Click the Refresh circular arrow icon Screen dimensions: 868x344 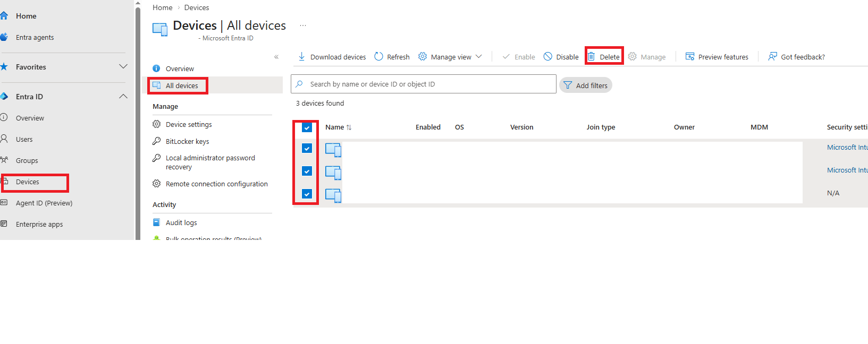[x=378, y=56]
